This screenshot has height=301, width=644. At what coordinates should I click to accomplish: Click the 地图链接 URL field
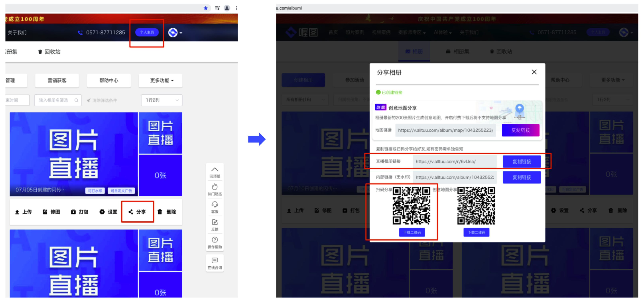tap(445, 130)
